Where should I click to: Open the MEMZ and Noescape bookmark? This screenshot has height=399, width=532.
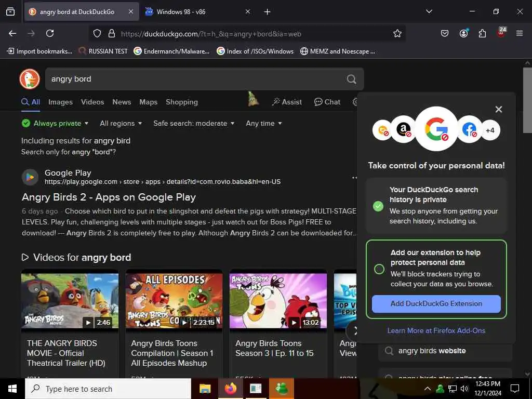(338, 51)
